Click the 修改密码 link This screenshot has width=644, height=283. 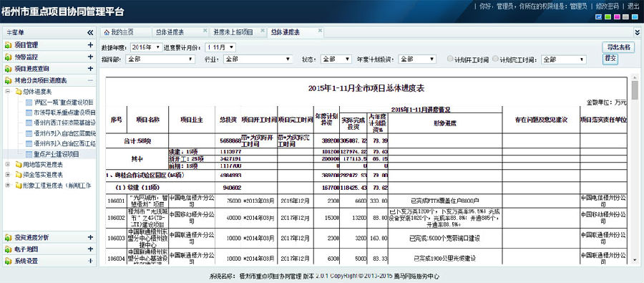(x=607, y=6)
